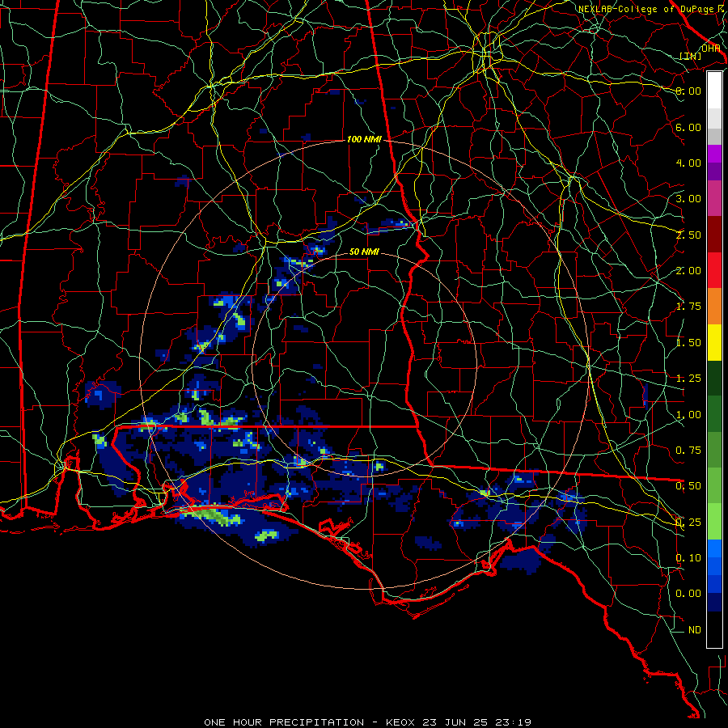728x728 pixels.
Task: Click the 3.00 legend value
Action: (x=688, y=199)
